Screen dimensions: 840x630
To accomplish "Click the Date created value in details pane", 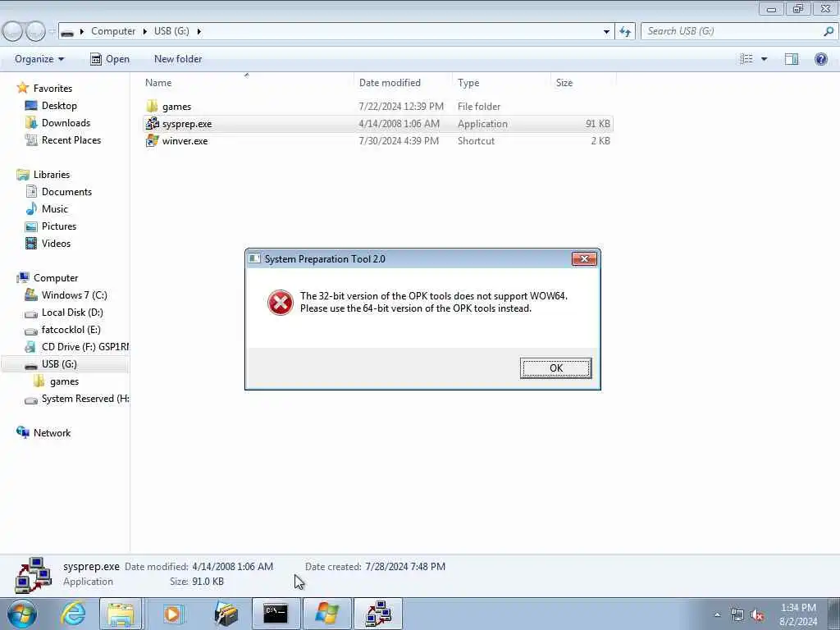I will [405, 567].
